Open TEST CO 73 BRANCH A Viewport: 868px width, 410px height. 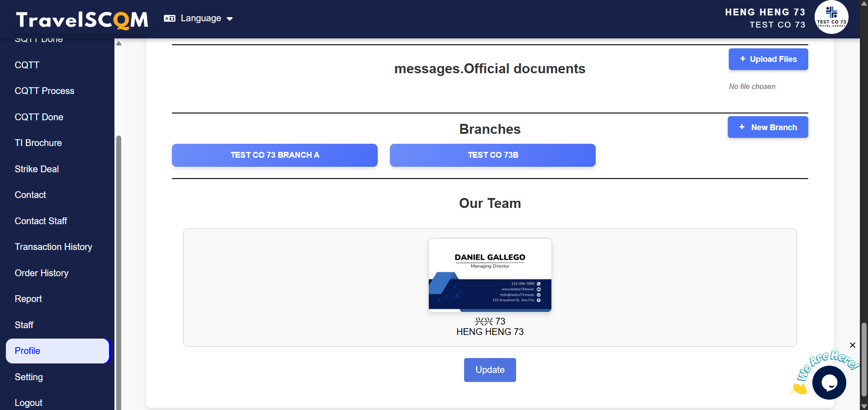coord(275,155)
